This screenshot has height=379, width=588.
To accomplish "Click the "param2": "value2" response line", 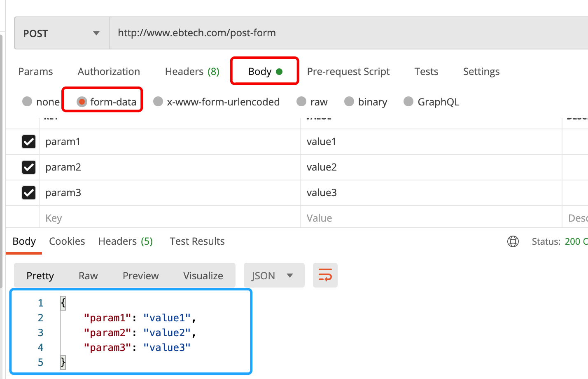I will [x=140, y=332].
